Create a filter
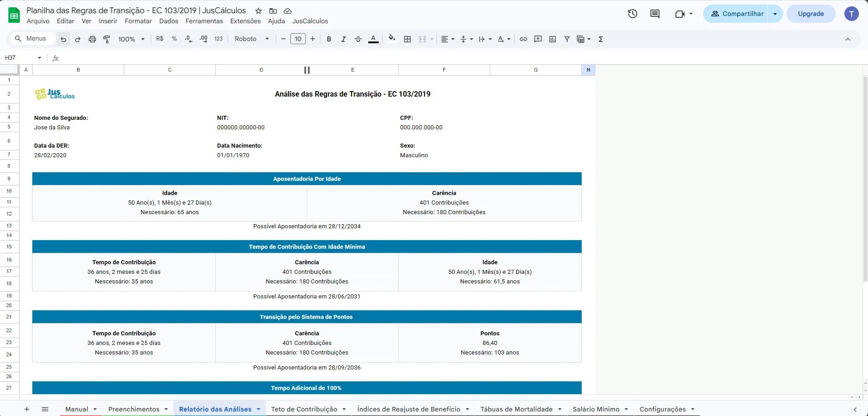868x416 pixels. 567,39
